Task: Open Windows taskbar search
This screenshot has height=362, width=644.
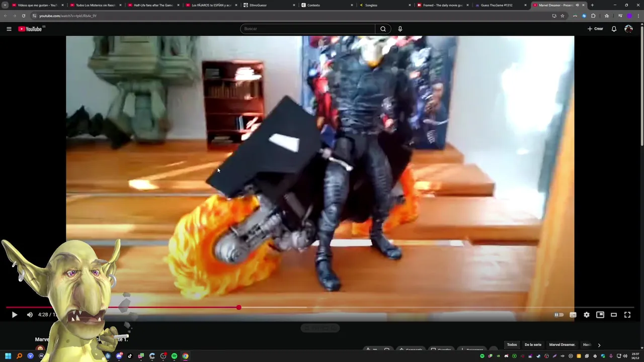Action: coord(19,356)
